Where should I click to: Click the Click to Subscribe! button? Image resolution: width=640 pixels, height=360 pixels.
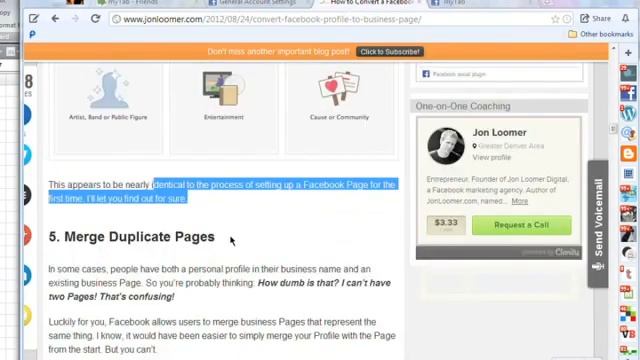[390, 52]
